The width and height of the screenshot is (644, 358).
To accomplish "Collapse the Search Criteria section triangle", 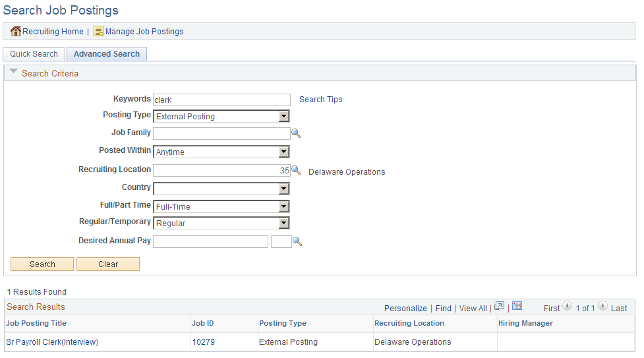I will [14, 71].
